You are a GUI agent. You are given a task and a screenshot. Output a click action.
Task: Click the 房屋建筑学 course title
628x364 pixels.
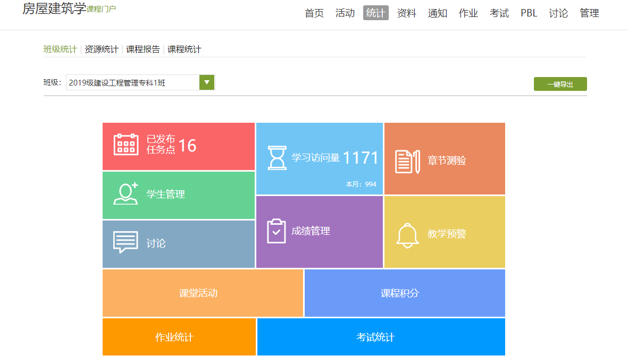(x=54, y=9)
